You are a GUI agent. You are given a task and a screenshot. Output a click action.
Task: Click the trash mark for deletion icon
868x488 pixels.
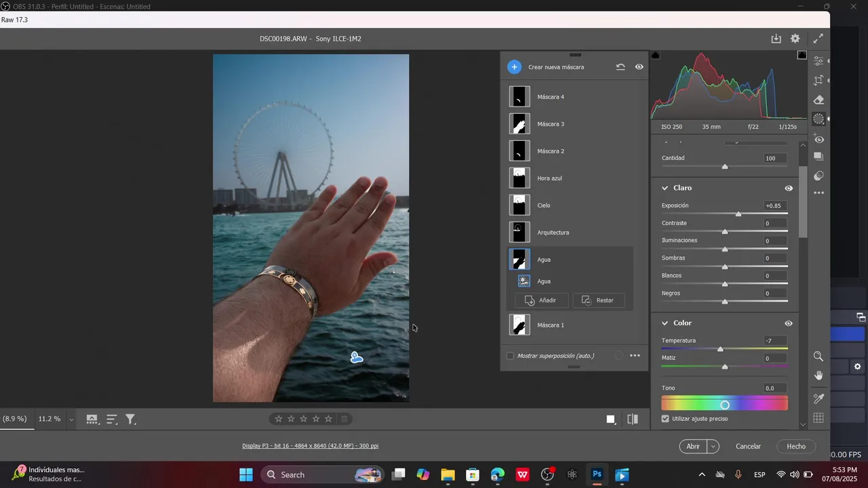(344, 419)
